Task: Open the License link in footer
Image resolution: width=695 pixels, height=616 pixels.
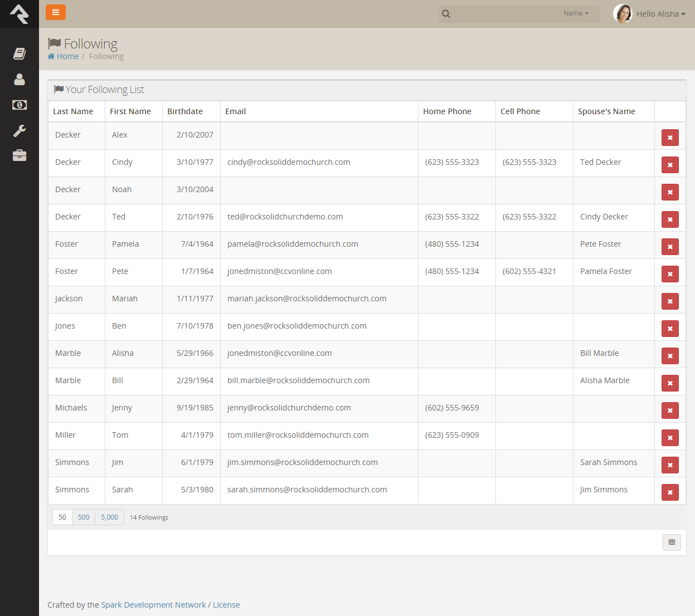Action: tap(226, 605)
